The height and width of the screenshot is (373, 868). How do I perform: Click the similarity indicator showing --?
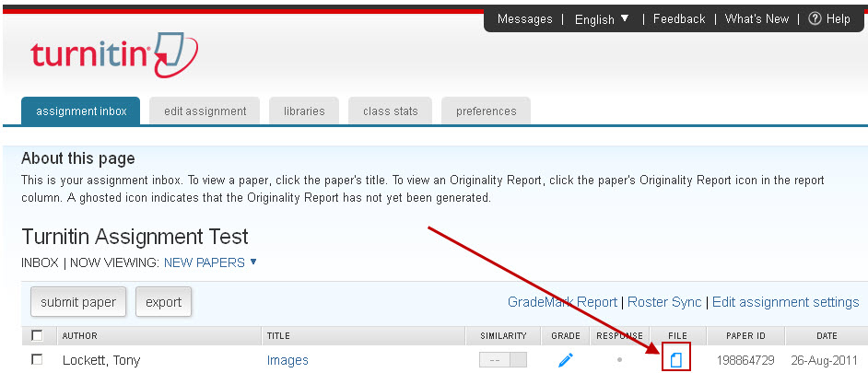tap(502, 360)
